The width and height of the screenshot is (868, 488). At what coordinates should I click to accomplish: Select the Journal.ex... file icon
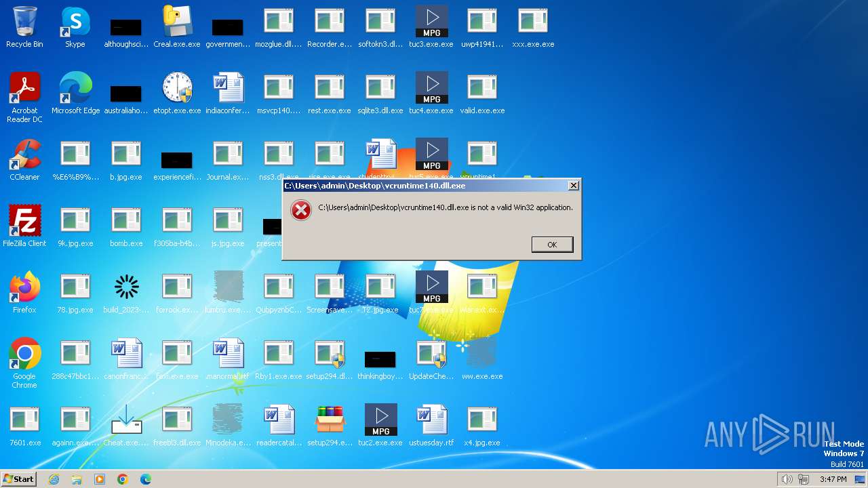228,160
